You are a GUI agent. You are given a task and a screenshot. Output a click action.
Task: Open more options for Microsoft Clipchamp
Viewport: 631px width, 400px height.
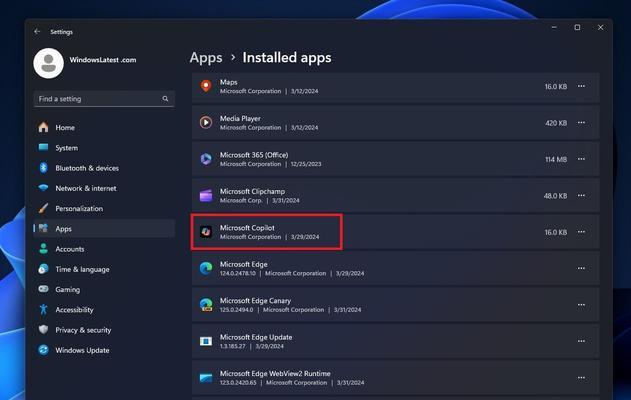tap(582, 196)
